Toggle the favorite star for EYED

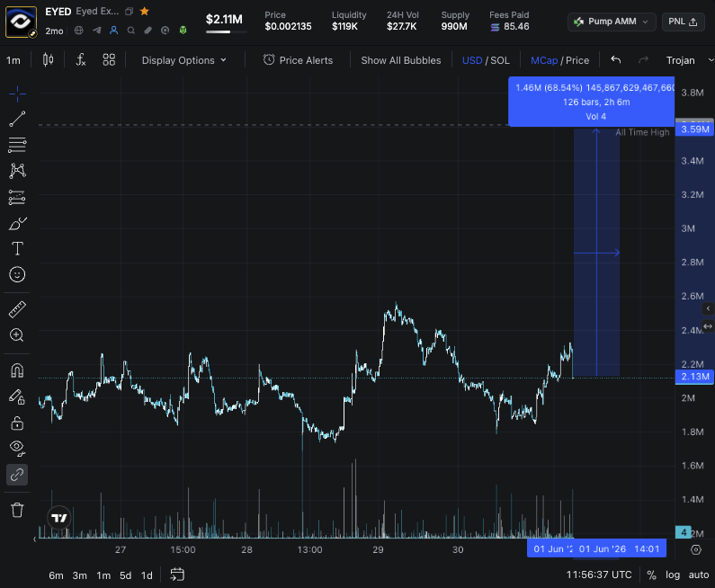click(x=145, y=12)
